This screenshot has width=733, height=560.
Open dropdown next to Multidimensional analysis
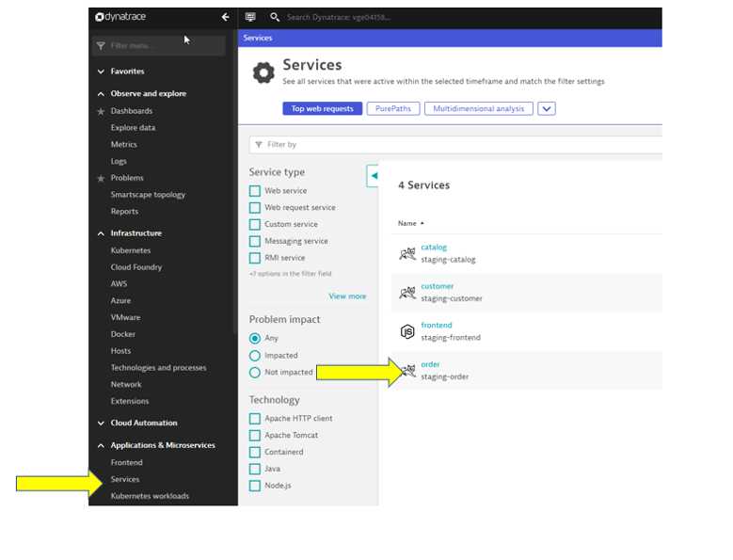click(x=547, y=108)
